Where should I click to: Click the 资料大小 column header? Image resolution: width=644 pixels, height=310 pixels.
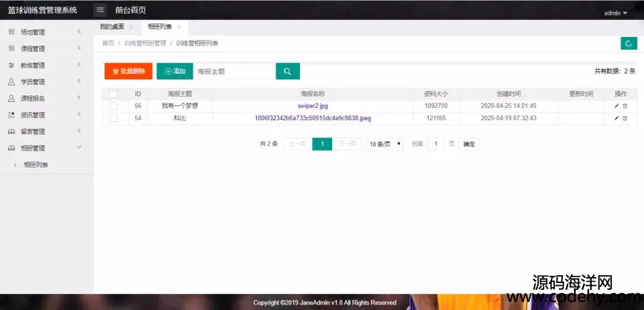coord(436,94)
